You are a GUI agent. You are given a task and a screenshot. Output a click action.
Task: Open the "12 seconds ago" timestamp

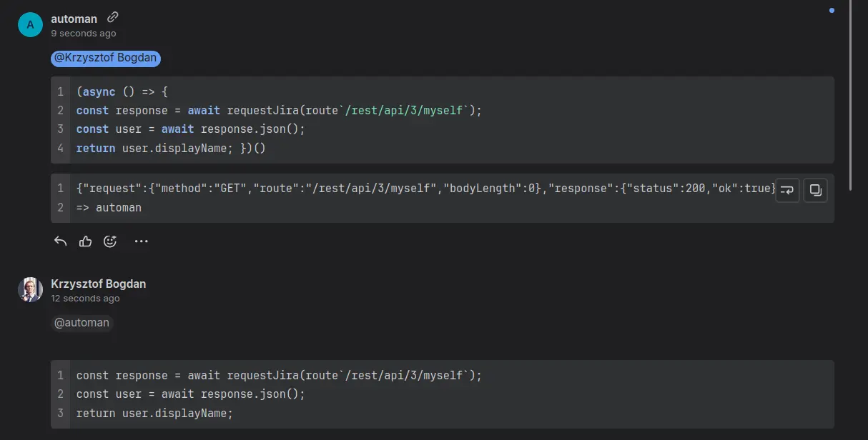click(x=85, y=299)
